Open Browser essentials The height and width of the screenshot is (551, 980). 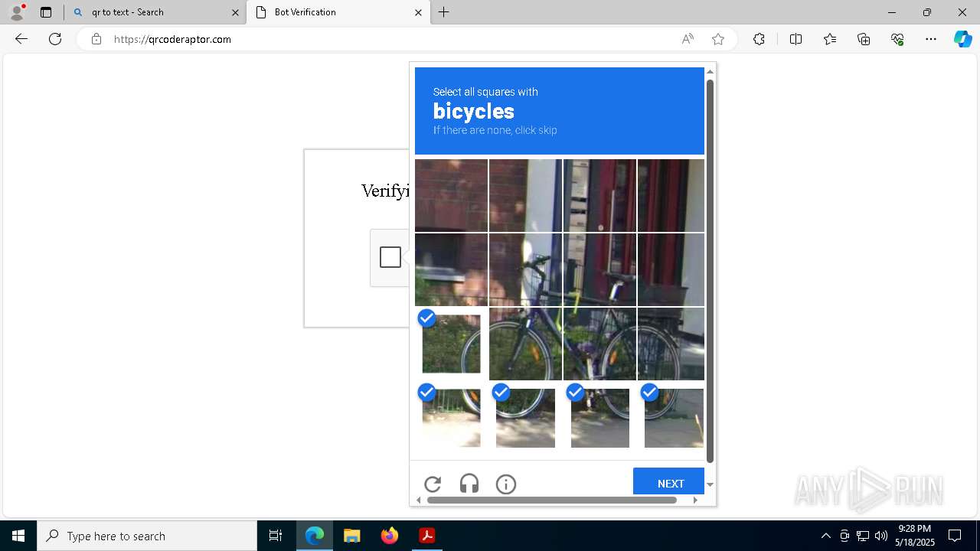897,39
